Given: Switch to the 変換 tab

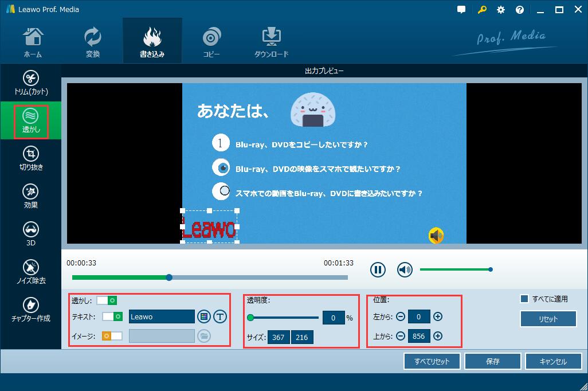Looking at the screenshot, I should [92, 40].
